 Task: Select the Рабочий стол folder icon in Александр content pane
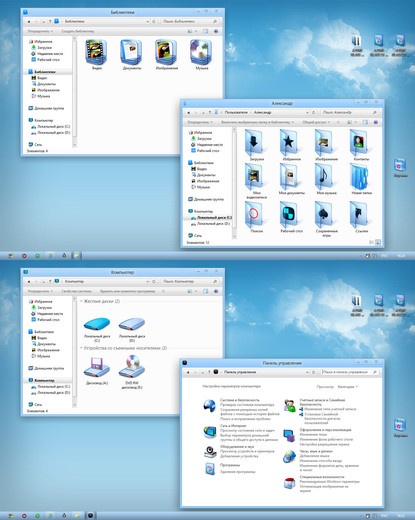[289, 214]
